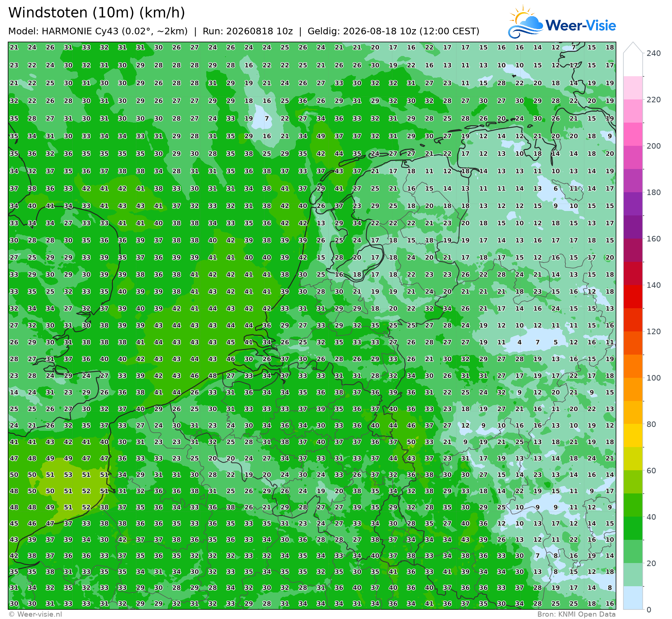Screen dimensions: 672x619
Task: Select the 'Windstoten (10m) (km/h)' title
Action: click(x=97, y=13)
